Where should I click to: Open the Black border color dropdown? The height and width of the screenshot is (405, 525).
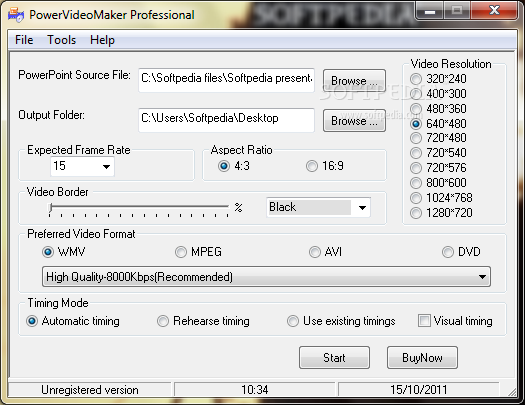pos(318,208)
